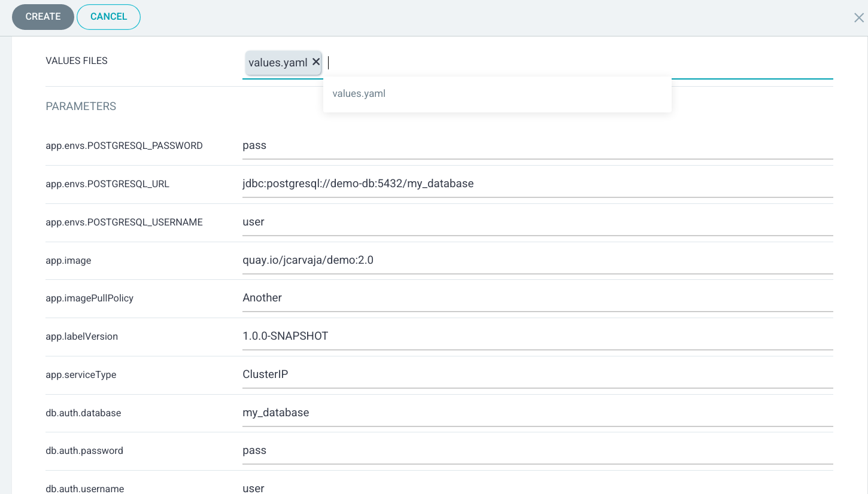Click the app.image label
The height and width of the screenshot is (494, 868).
[x=68, y=261]
